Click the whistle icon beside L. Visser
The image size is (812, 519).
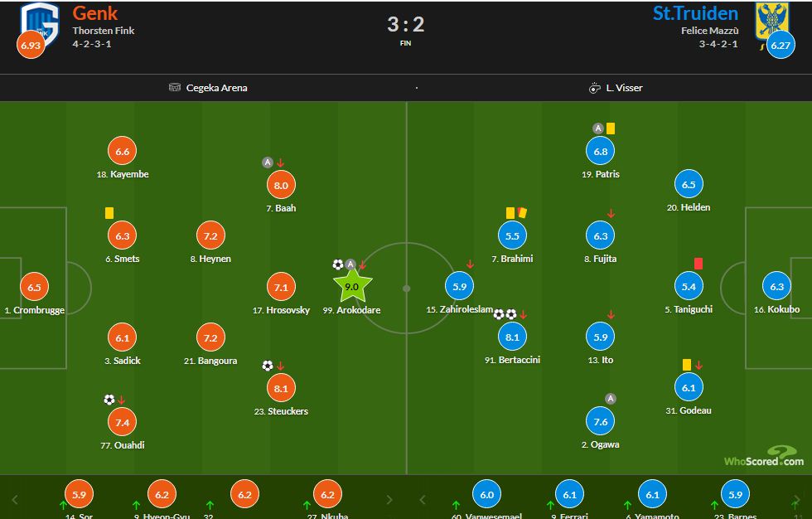(594, 87)
